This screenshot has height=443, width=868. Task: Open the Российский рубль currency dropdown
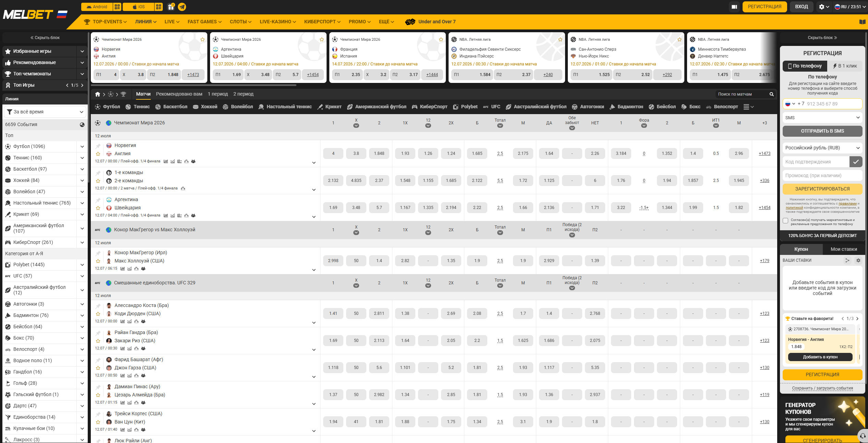pos(822,148)
